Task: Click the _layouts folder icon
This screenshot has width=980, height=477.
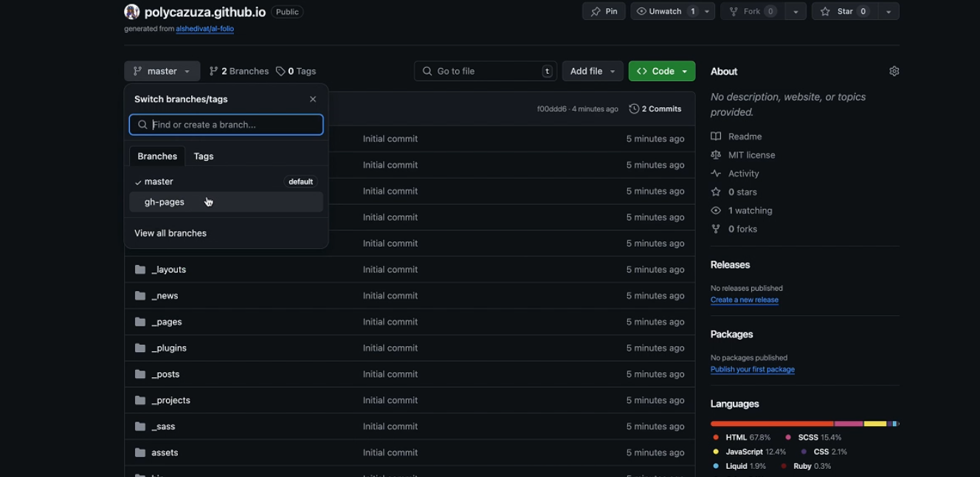Action: 140,270
